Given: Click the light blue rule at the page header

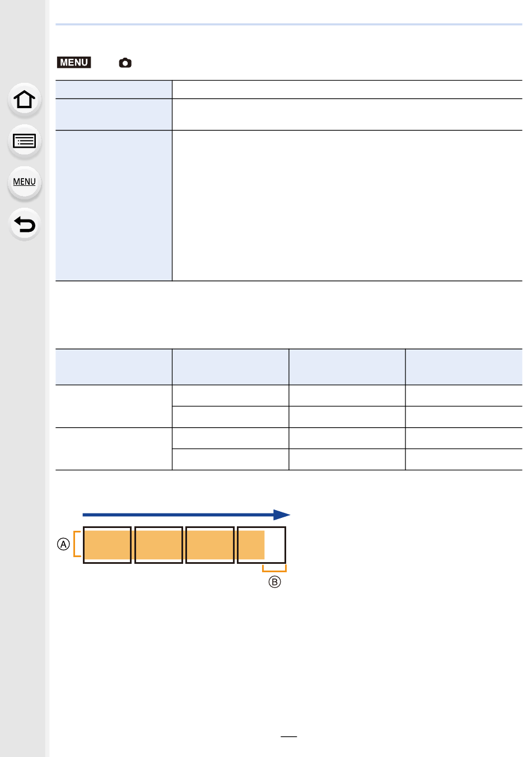Looking at the screenshot, I should 289,25.
